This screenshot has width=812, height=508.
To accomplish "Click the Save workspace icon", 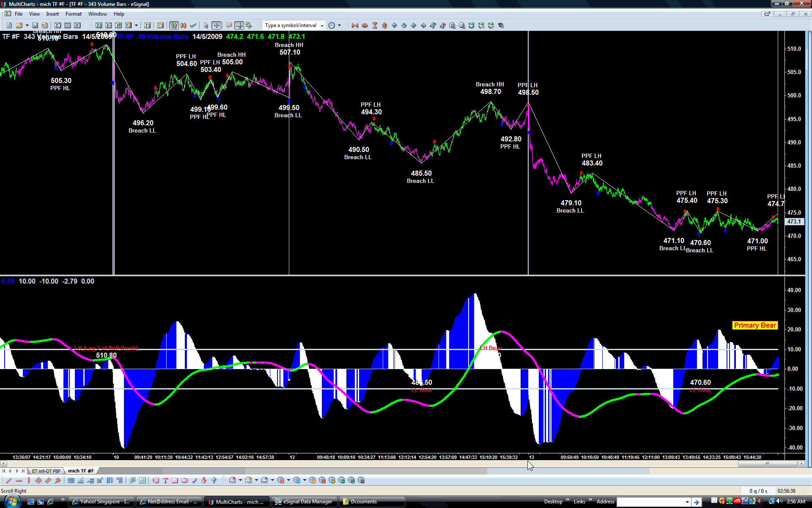I will (35, 25).
